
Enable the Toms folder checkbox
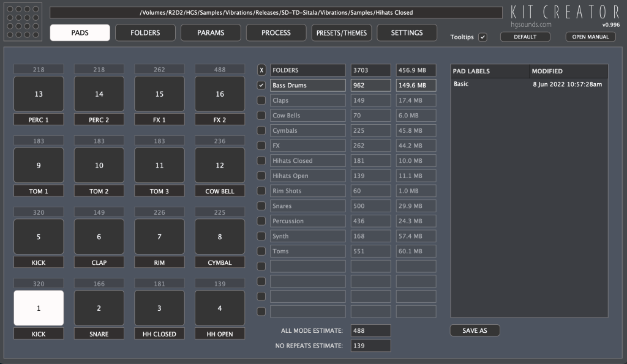pyautogui.click(x=261, y=251)
